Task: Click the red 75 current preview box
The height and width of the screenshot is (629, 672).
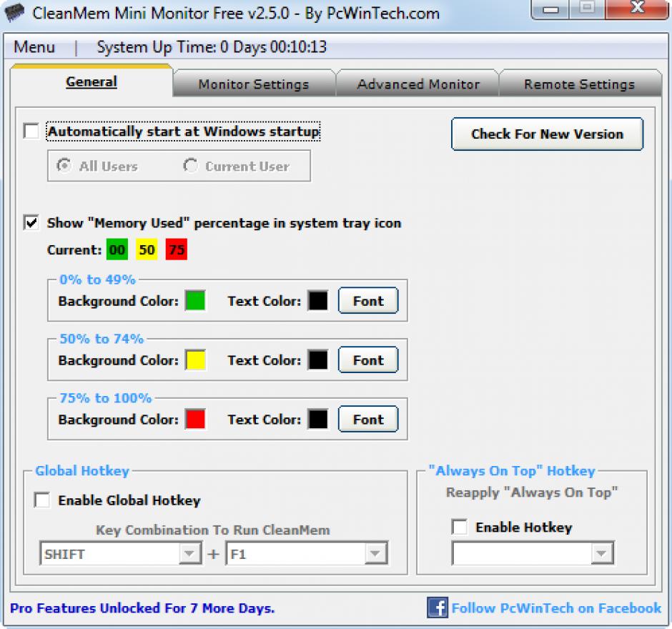Action: (x=176, y=249)
